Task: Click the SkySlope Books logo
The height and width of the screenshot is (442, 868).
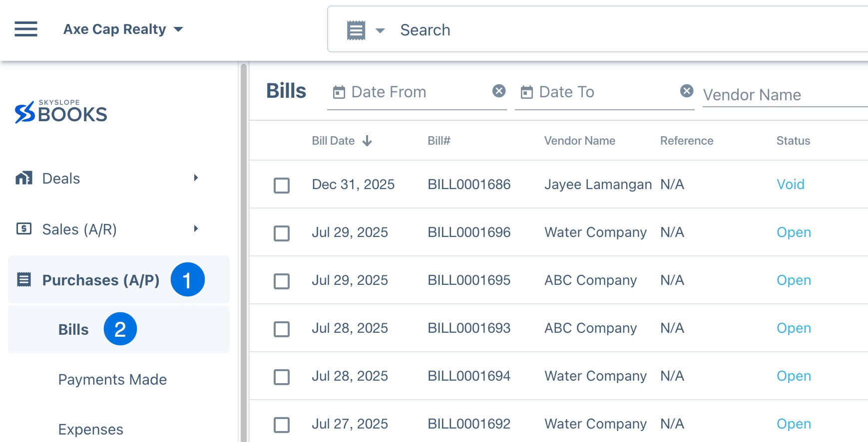Action: pyautogui.click(x=61, y=112)
